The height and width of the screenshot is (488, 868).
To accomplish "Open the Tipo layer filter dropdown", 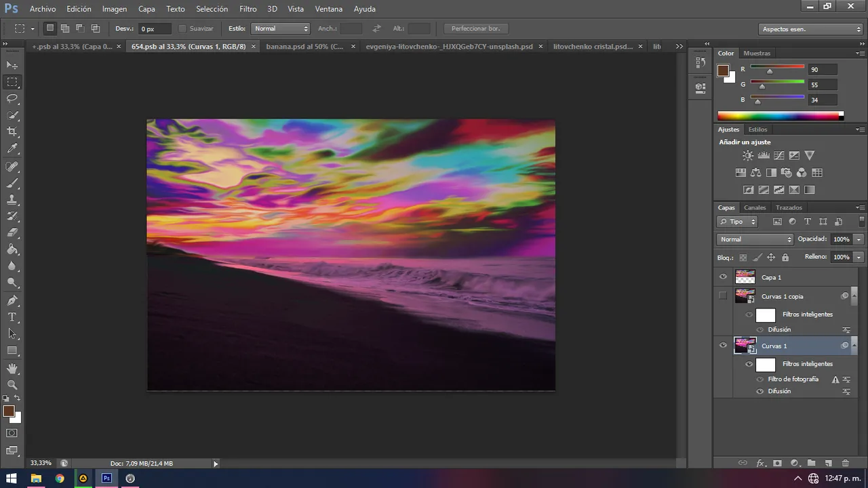I will pos(737,222).
